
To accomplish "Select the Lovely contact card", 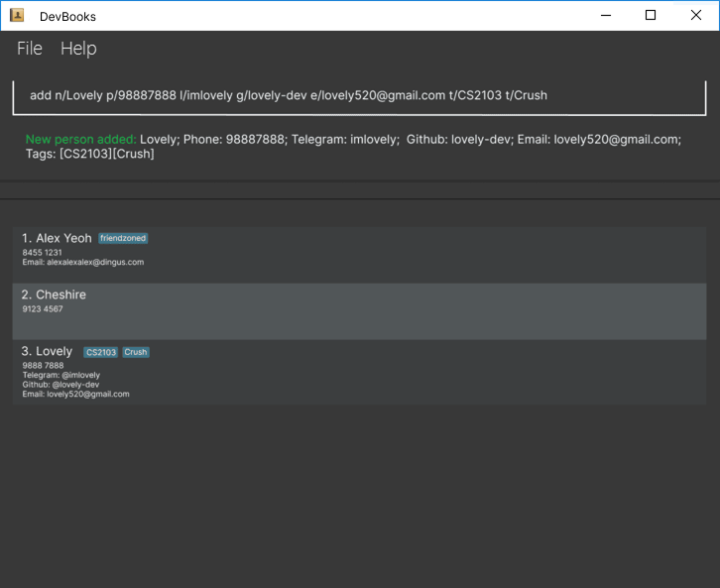I will [x=359, y=372].
